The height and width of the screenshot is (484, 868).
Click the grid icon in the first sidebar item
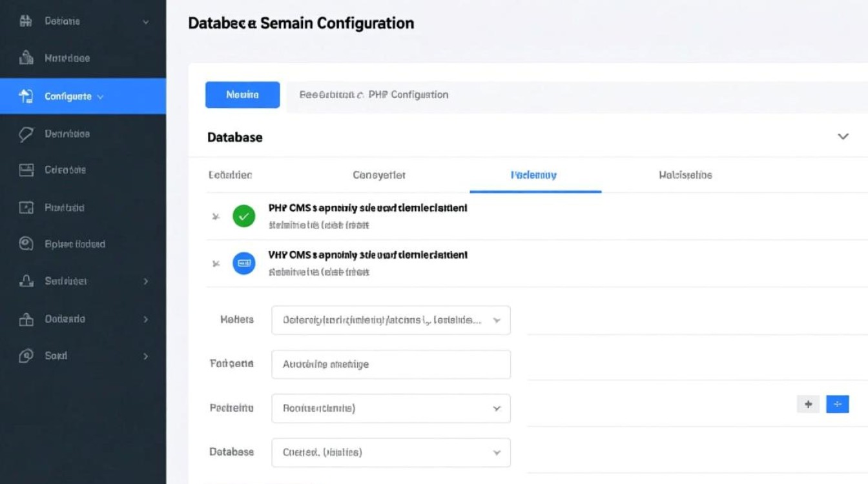point(26,21)
